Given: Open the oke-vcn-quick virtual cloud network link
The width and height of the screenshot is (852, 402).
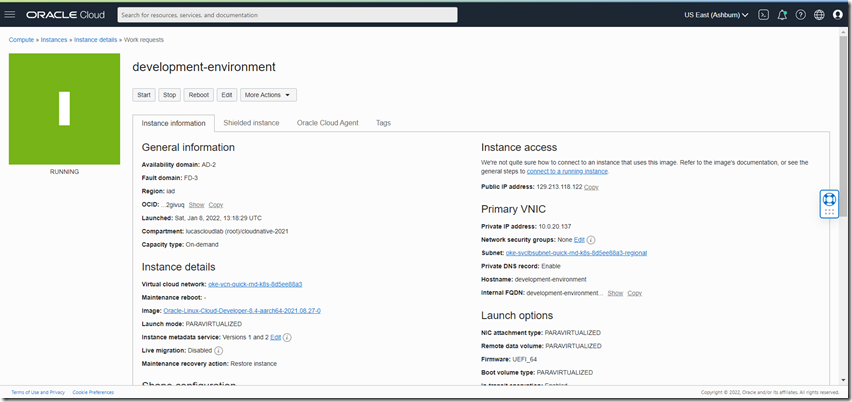Looking at the screenshot, I should [x=255, y=284].
